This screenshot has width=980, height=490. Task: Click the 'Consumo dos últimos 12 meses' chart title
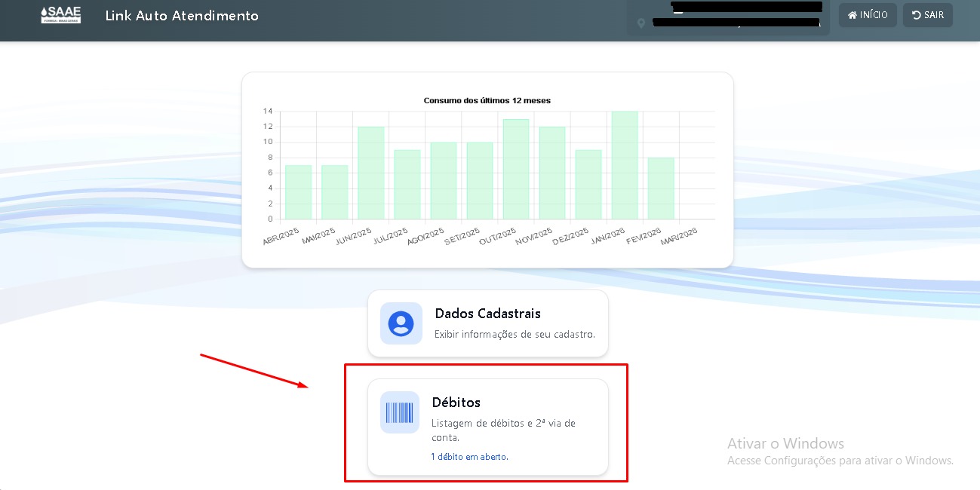click(x=487, y=100)
